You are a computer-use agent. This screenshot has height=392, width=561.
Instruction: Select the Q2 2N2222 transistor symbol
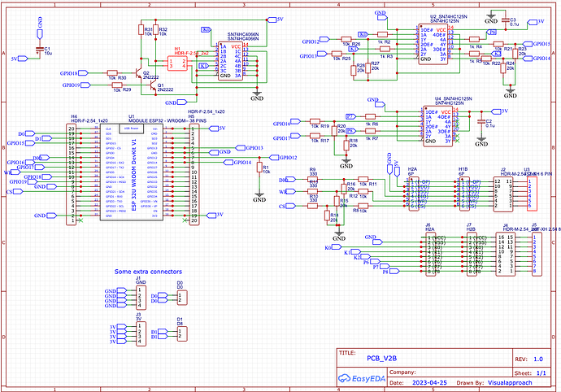[x=140, y=72]
